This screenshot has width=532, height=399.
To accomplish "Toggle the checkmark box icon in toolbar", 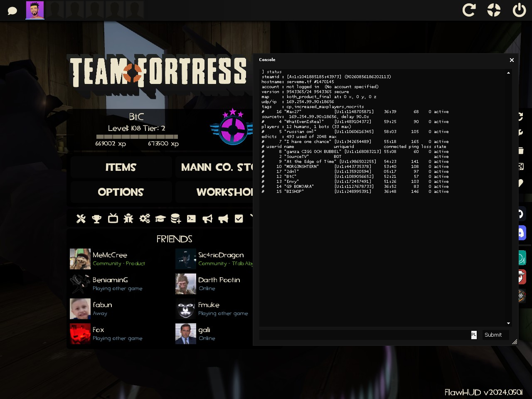I will pyautogui.click(x=239, y=219).
